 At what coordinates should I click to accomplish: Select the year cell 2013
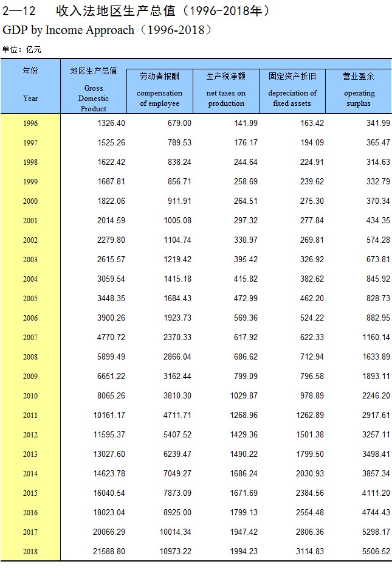pyautogui.click(x=30, y=454)
